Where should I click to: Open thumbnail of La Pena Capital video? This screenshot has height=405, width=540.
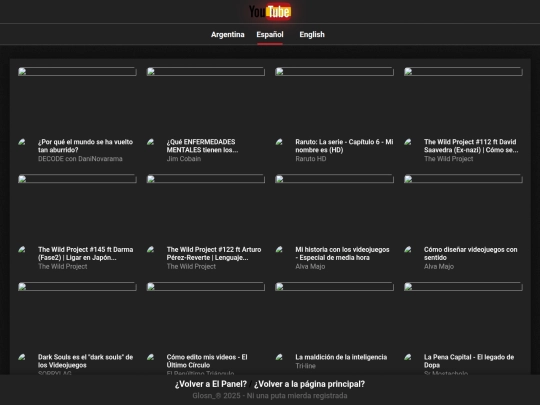[463, 287]
